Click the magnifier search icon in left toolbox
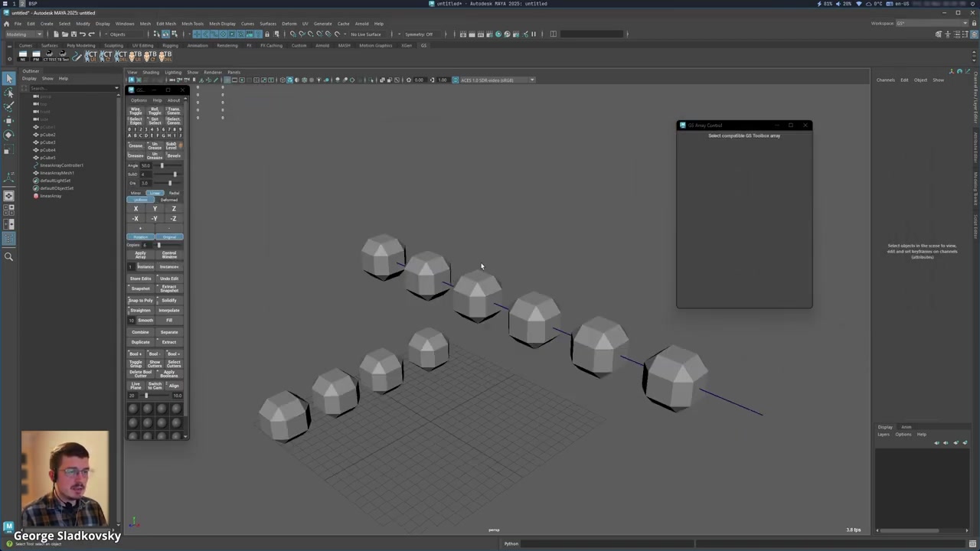Viewport: 980px width, 551px height. pyautogui.click(x=8, y=257)
